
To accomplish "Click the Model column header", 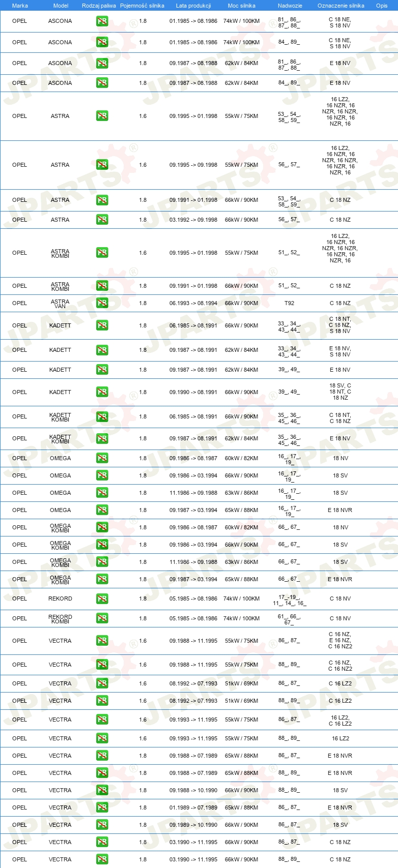I will (x=61, y=6).
